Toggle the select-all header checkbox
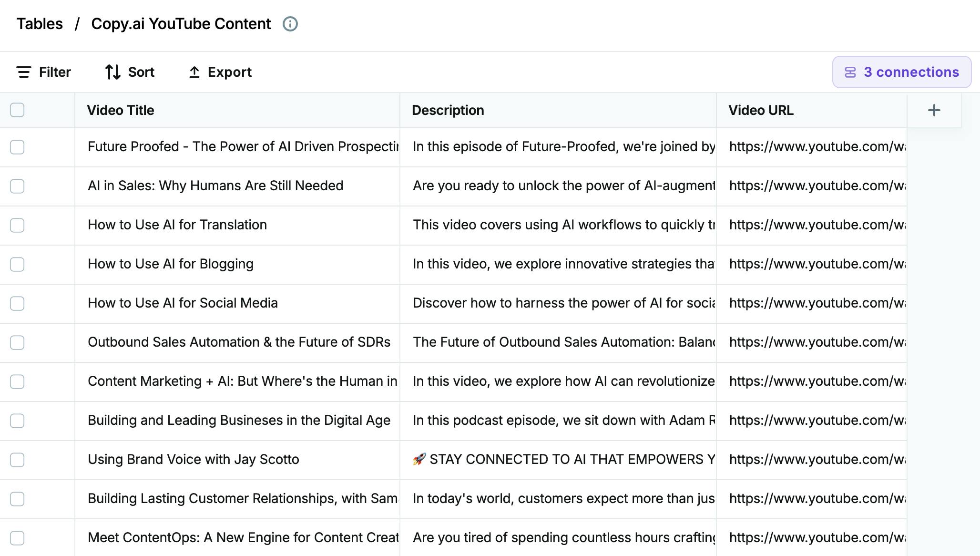The height and width of the screenshot is (556, 980). coord(17,110)
